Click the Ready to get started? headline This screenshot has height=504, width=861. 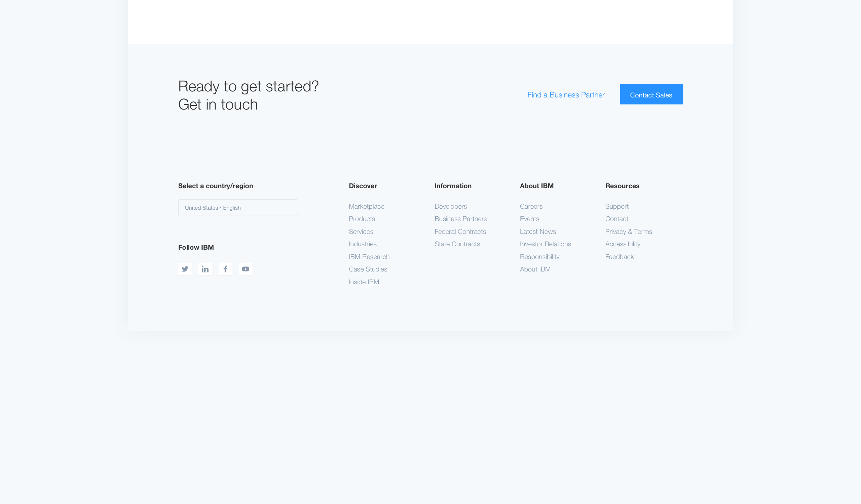[248, 86]
